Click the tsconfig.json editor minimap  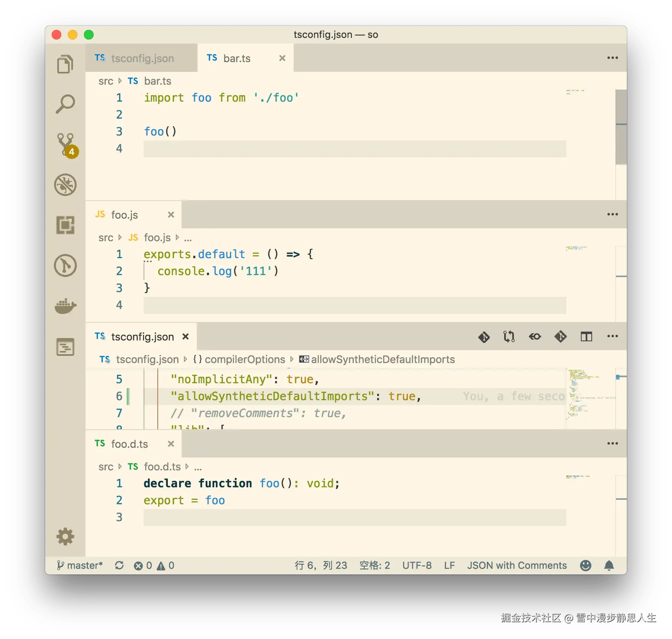[x=590, y=393]
